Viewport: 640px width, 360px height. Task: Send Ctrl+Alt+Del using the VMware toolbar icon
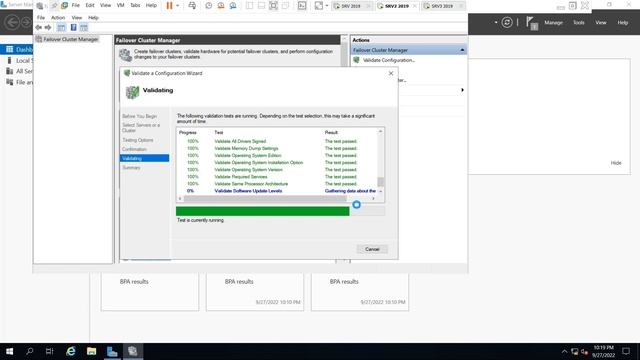pyautogui.click(x=192, y=6)
